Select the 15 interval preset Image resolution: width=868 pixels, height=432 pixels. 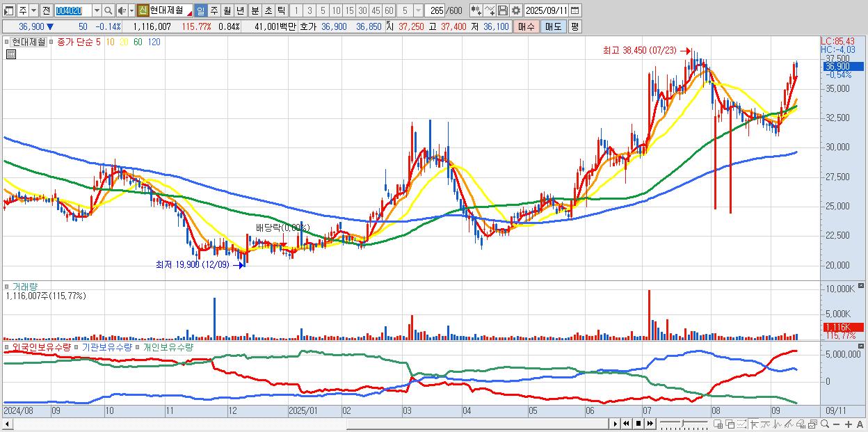click(348, 10)
